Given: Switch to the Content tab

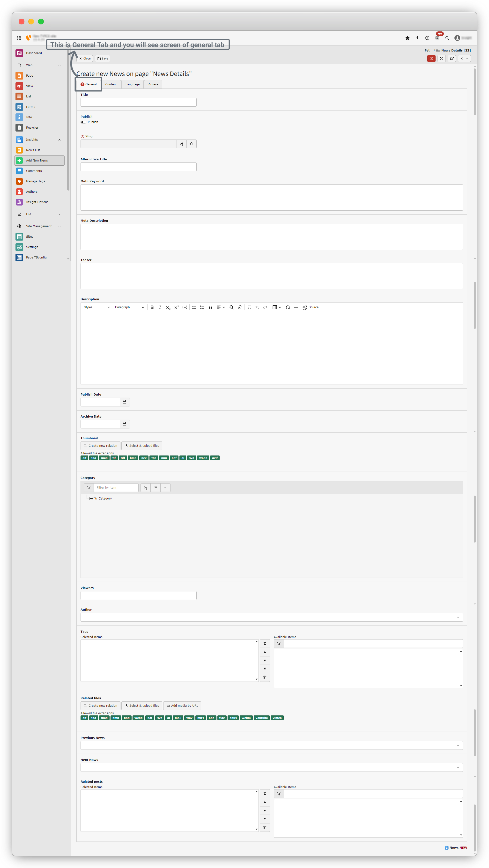Looking at the screenshot, I should [111, 84].
